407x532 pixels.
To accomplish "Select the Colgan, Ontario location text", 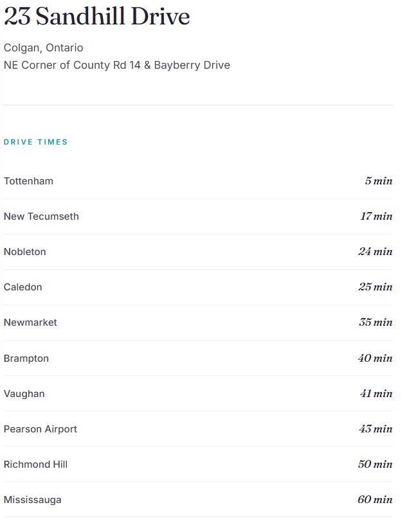I will (x=44, y=48).
